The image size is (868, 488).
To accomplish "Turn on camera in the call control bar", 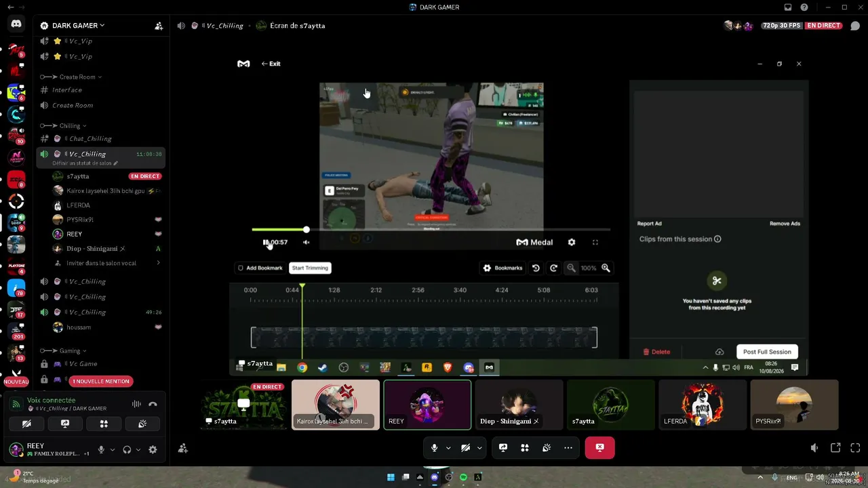I will [465, 448].
